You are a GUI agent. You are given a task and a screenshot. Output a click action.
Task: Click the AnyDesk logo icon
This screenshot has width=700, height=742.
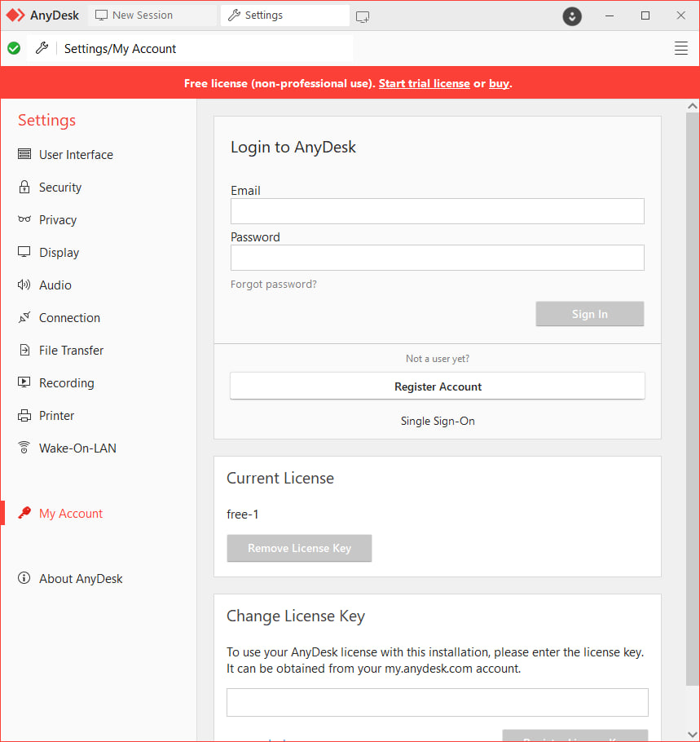(x=15, y=15)
